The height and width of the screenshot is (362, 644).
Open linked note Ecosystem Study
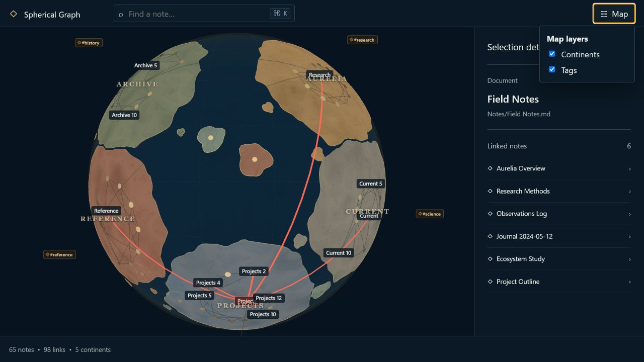click(559, 259)
